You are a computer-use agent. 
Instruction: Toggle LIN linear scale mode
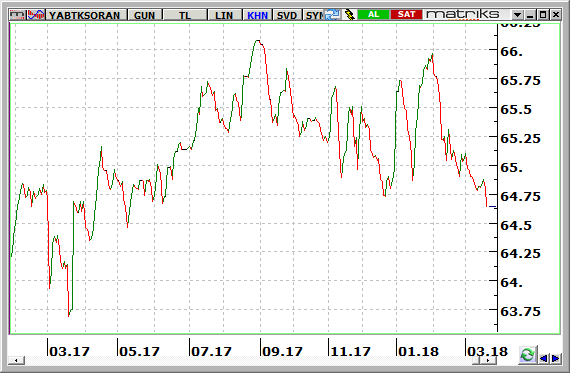pos(224,15)
